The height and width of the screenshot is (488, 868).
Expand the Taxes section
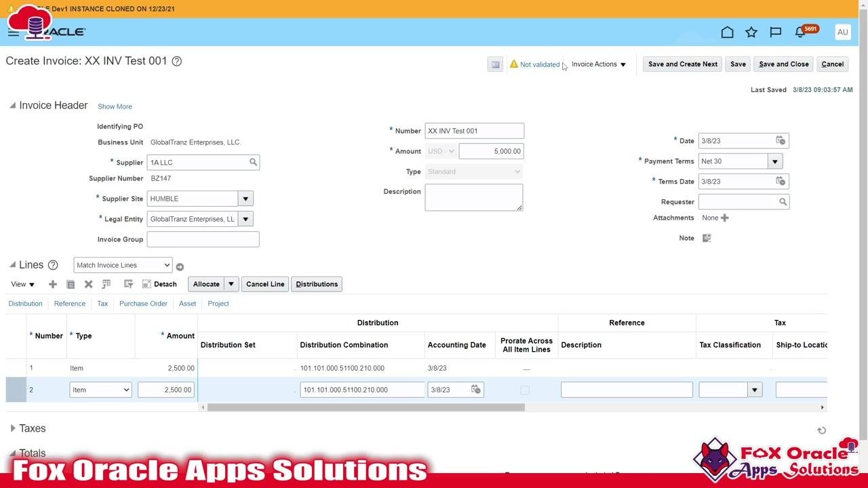13,428
